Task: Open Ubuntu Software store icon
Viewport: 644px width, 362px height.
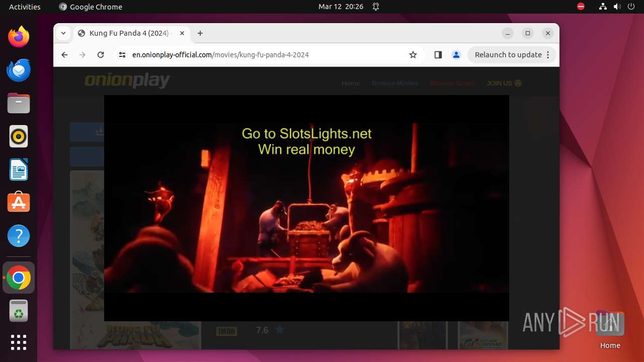Action: 19,203
